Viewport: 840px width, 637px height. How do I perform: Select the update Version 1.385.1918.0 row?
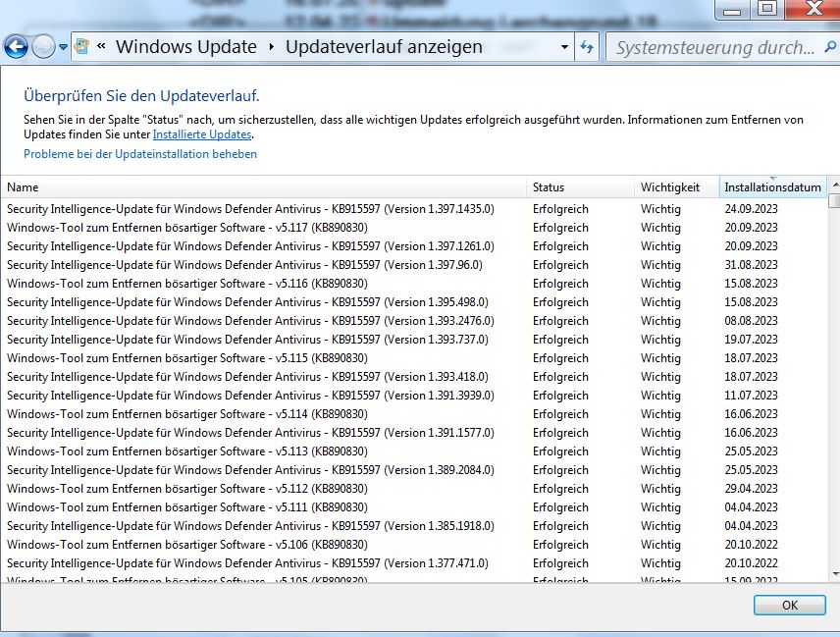(413, 526)
